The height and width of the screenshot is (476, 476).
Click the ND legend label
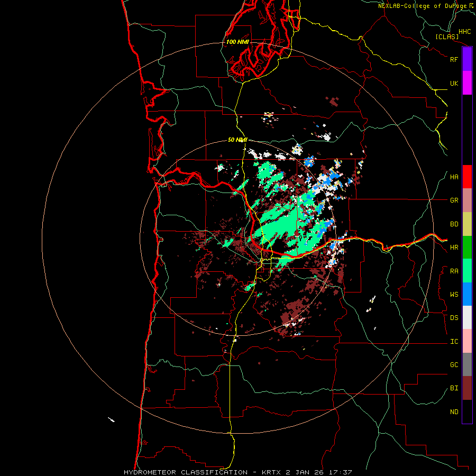[454, 412]
